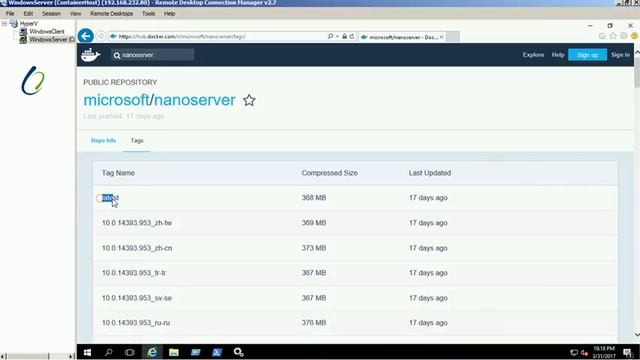Click the Last Updated column header
The width and height of the screenshot is (640, 360).
click(x=430, y=173)
